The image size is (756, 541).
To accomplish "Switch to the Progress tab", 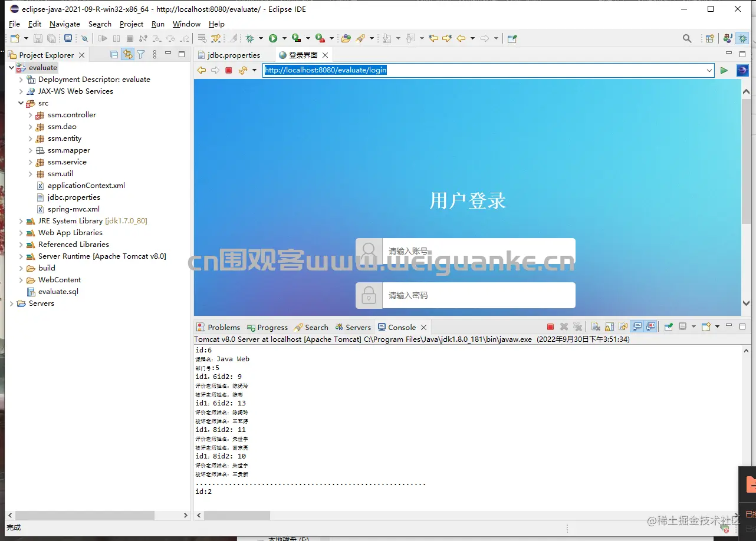I will pos(267,327).
